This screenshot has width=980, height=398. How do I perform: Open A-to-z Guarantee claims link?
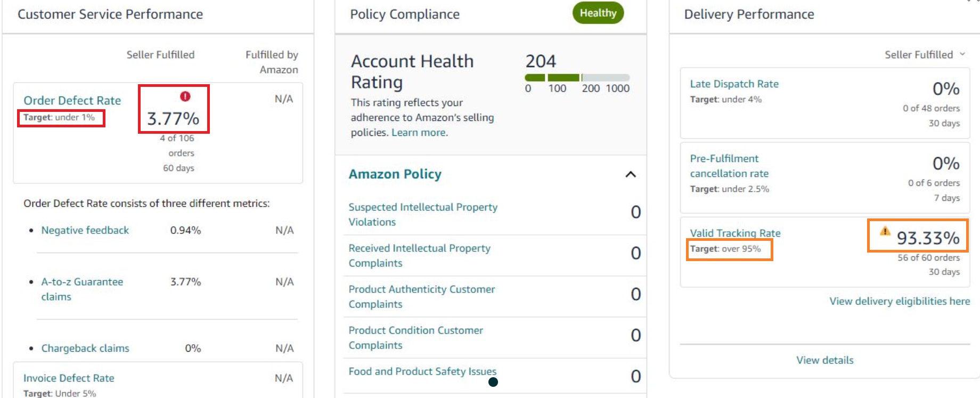pos(82,289)
